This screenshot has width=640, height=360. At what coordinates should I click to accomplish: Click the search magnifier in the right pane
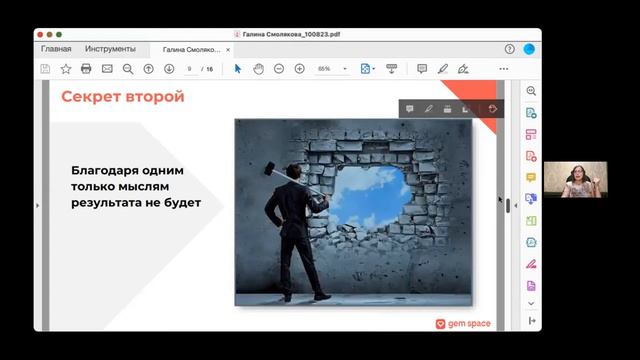click(x=531, y=91)
